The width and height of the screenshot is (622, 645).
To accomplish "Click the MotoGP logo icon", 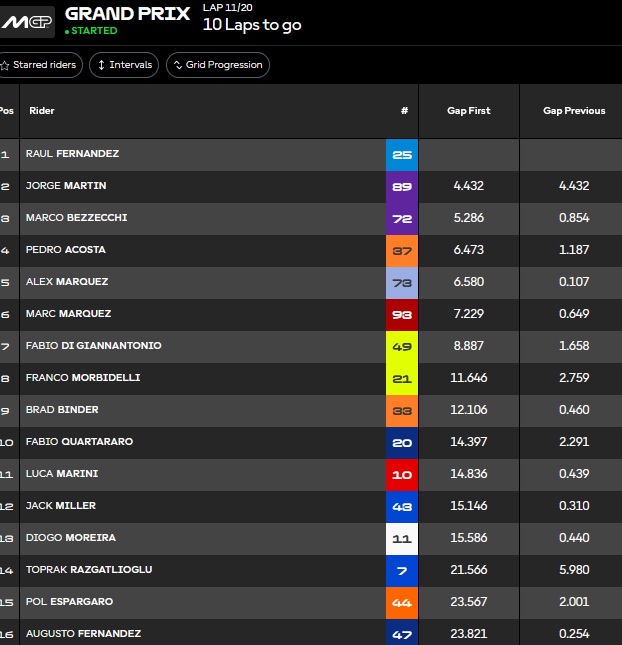I will 26,22.
